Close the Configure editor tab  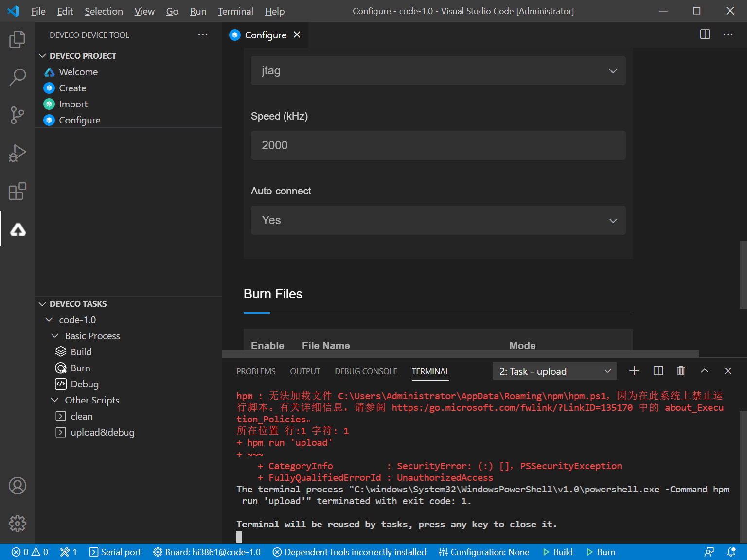(297, 35)
